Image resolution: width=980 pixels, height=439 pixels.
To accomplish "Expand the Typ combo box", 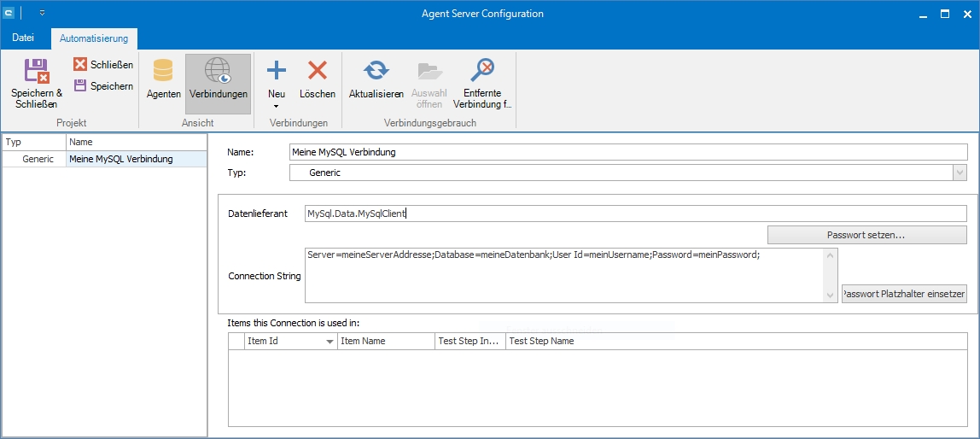I will coord(960,173).
